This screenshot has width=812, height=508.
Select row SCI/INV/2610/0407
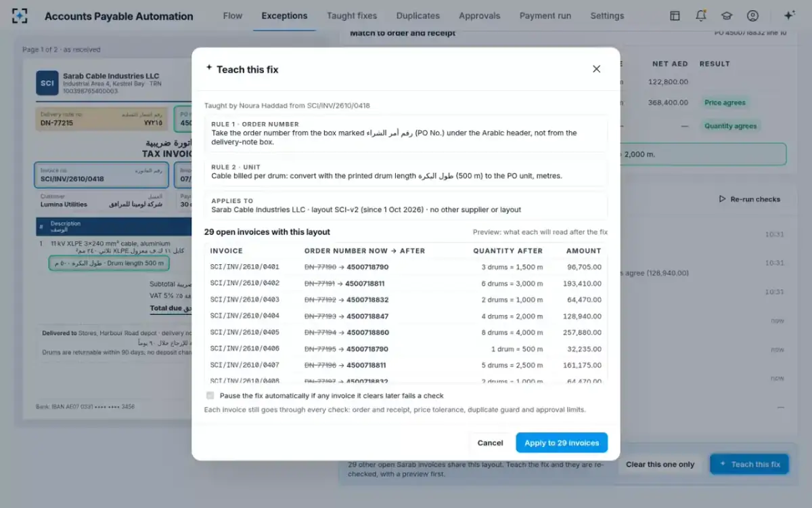point(406,365)
